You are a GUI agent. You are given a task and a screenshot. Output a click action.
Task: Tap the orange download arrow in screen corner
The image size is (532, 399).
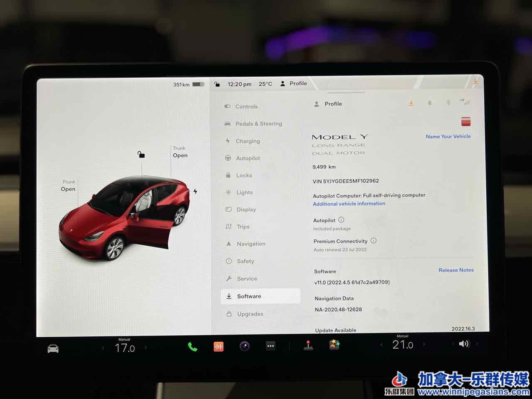click(x=475, y=81)
